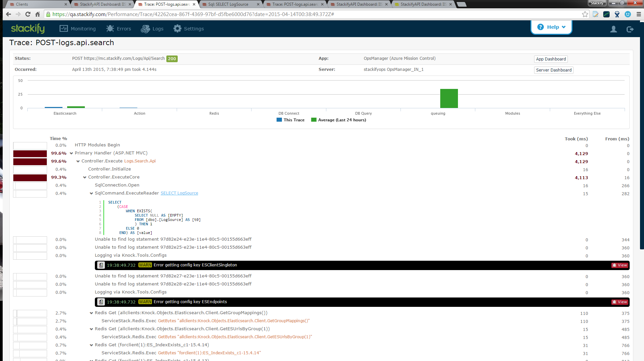The image size is (644, 361).
Task: View the ESClientSingleton warning error
Action: click(620, 265)
